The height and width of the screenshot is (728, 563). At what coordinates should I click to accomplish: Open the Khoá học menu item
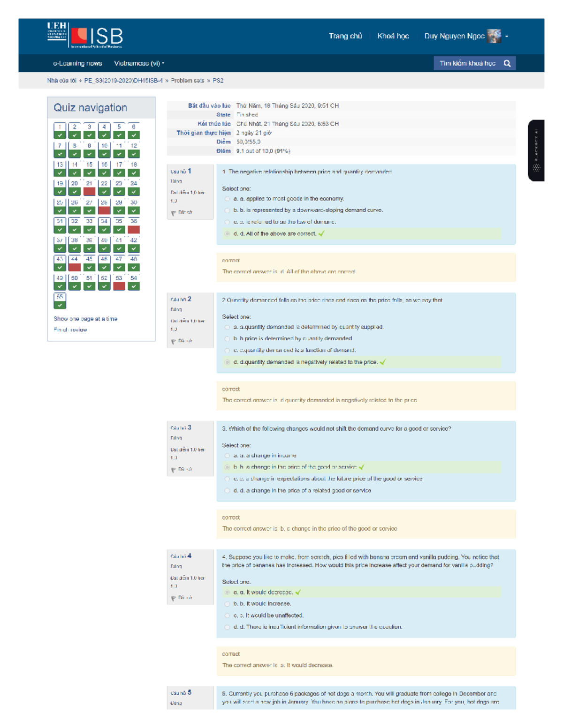394,36
